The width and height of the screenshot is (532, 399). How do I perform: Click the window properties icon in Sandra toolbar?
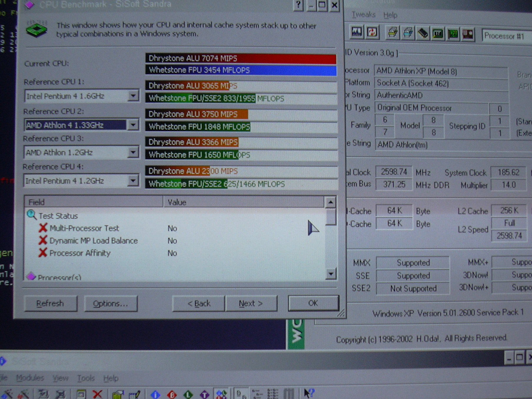point(81,394)
